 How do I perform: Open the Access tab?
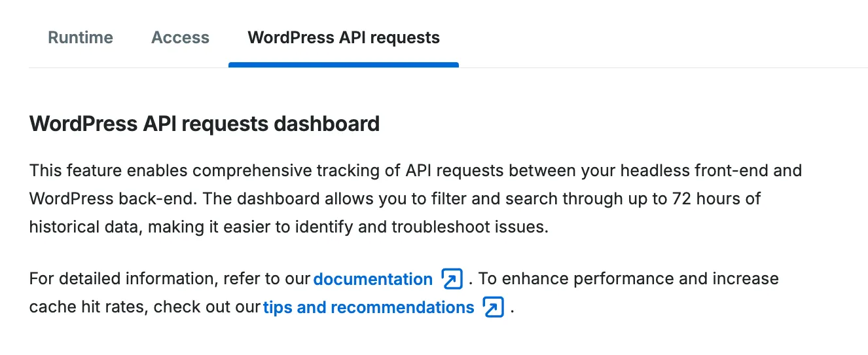(x=180, y=37)
